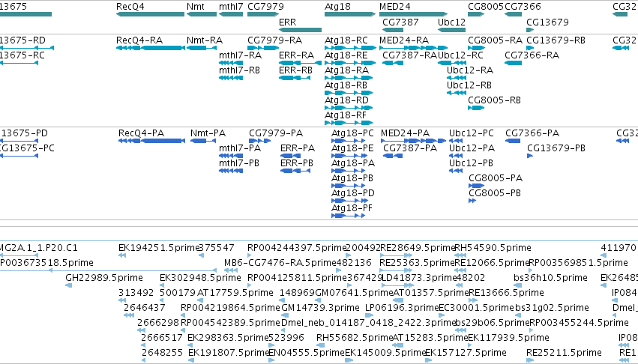
Task: Click the Atg18-RE transcript label
Action: coord(346,55)
